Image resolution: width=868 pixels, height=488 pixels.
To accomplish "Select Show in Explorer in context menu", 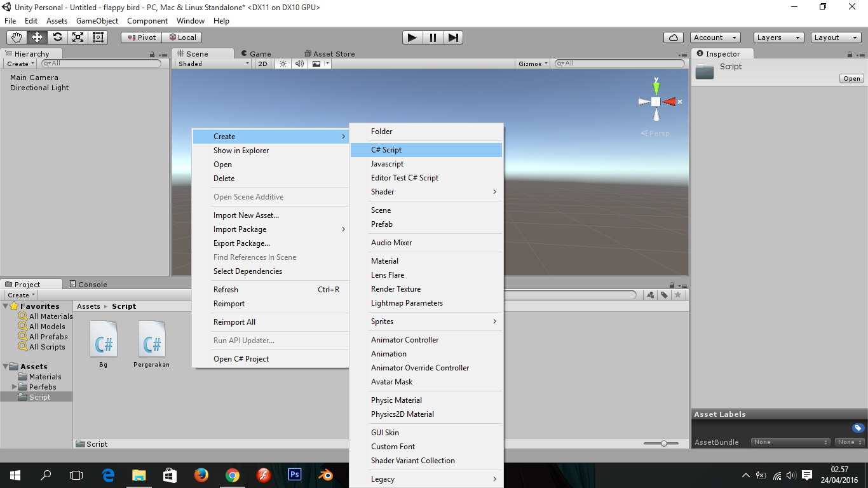I will 271,151.
